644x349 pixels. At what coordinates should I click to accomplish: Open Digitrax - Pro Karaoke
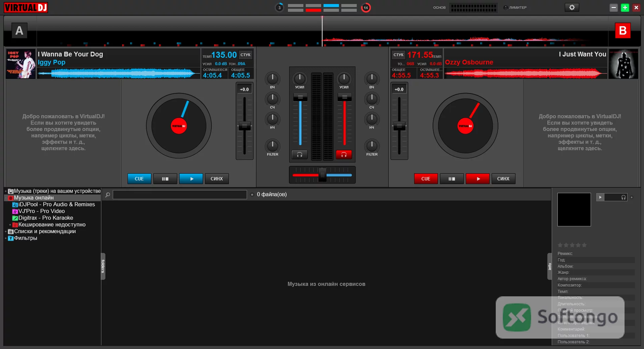[x=46, y=218]
